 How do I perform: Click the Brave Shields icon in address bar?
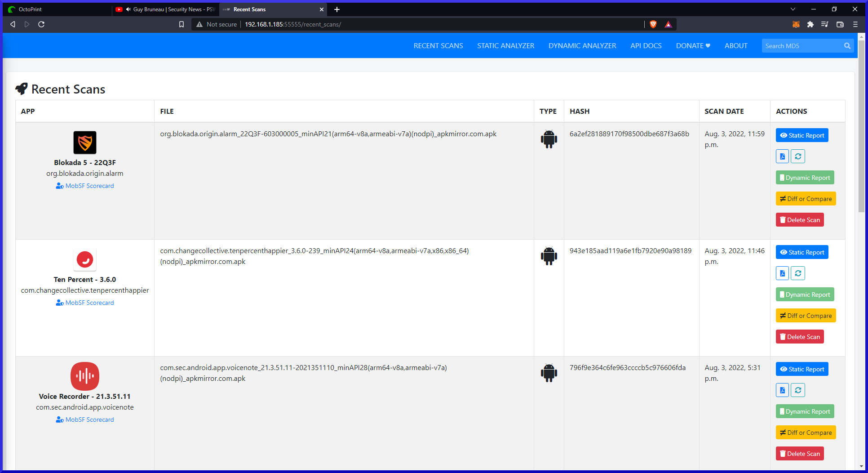(653, 24)
